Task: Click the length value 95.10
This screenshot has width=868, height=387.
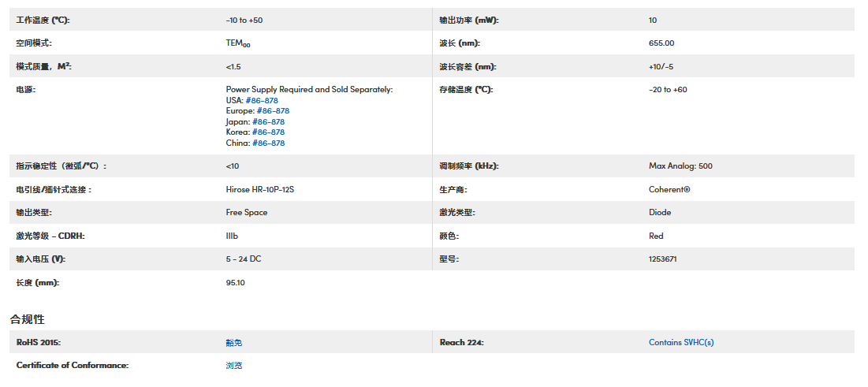Action: [235, 282]
